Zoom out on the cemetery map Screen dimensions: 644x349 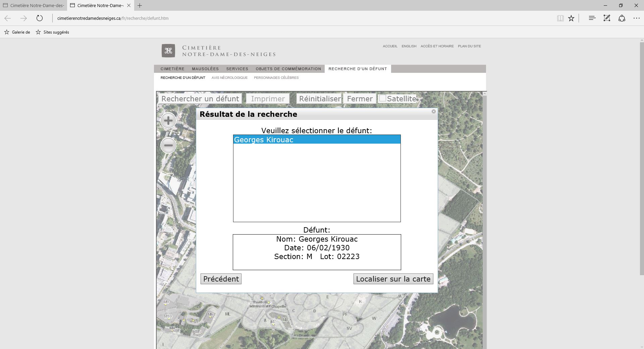point(168,145)
